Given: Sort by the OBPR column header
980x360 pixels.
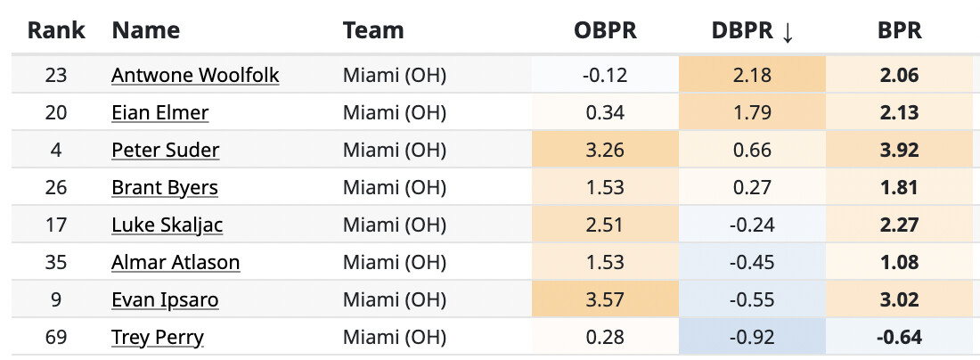Looking at the screenshot, I should [x=605, y=30].
